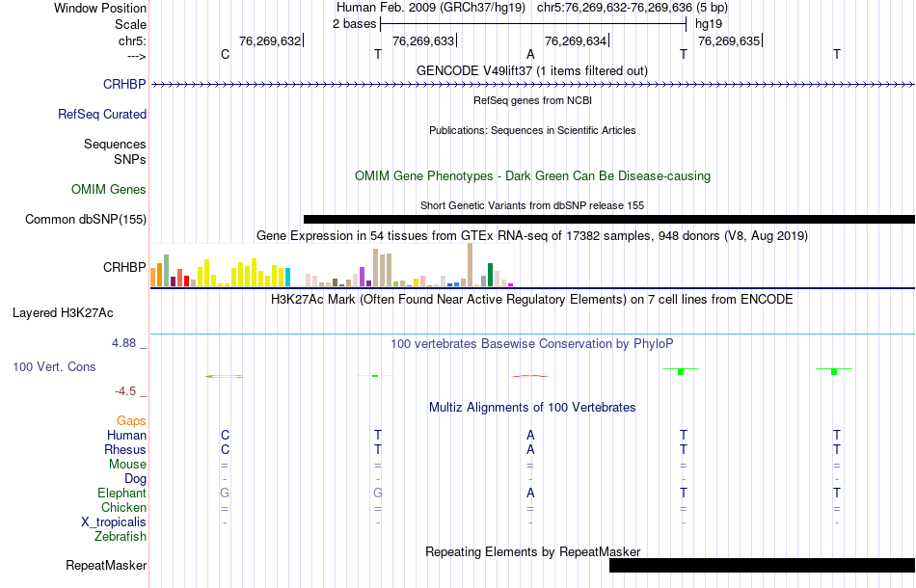
Task: Click the Elephant species label
Action: click(121, 493)
